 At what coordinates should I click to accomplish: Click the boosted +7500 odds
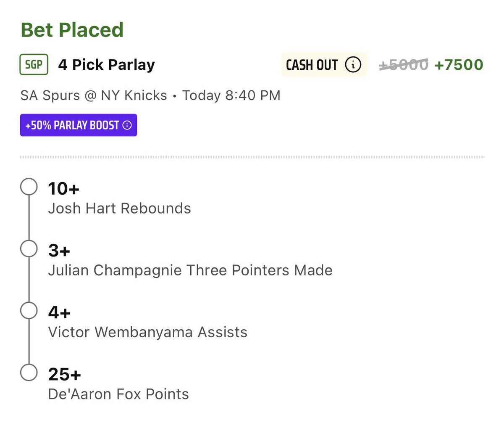click(x=459, y=65)
